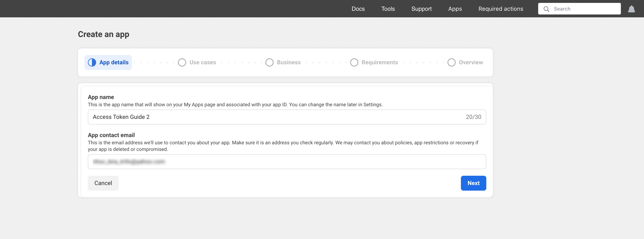Screen dimensions: 644x239
Task: Click the search magnifier icon
Action: 546,9
